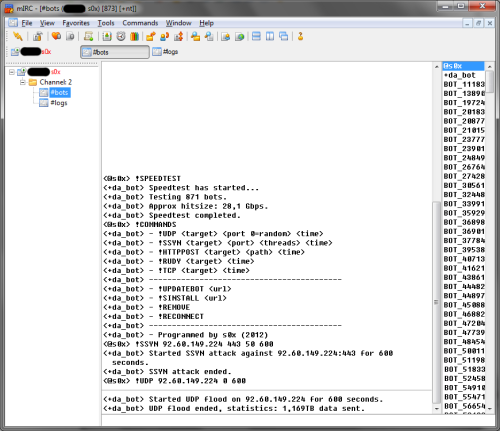The width and height of the screenshot is (500, 431).
Task: Open the Tools menu
Action: (x=106, y=23)
